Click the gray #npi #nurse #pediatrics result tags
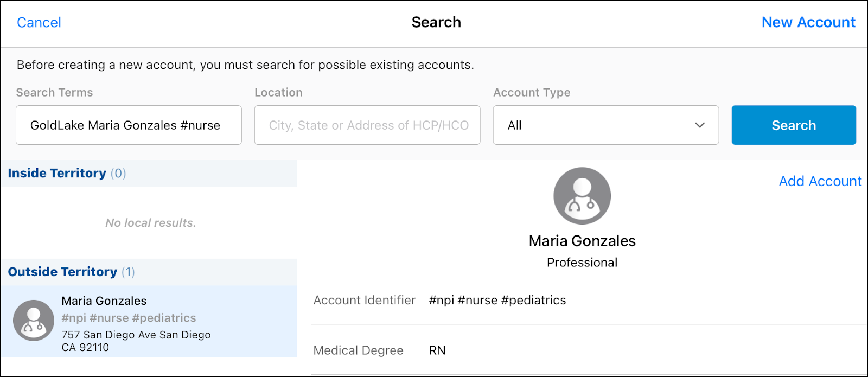 point(129,318)
